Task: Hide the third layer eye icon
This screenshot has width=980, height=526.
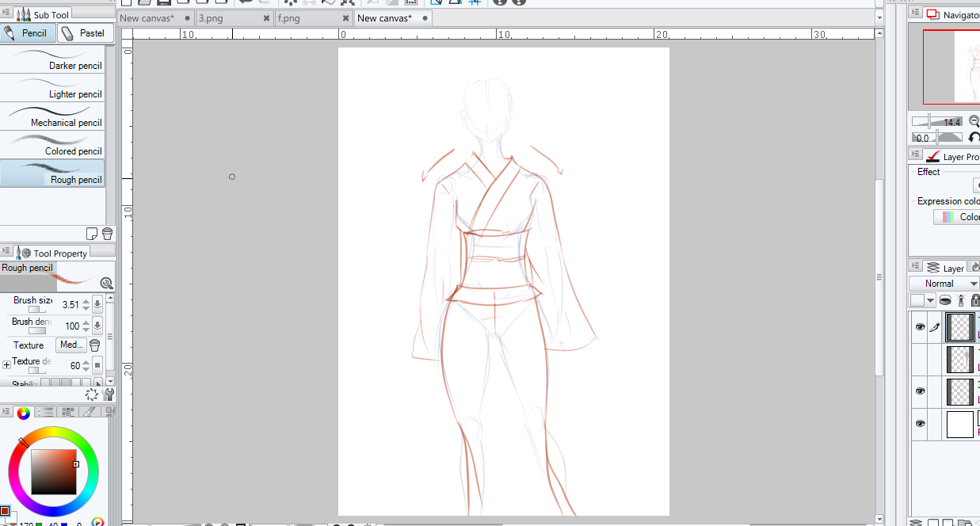Action: (919, 391)
